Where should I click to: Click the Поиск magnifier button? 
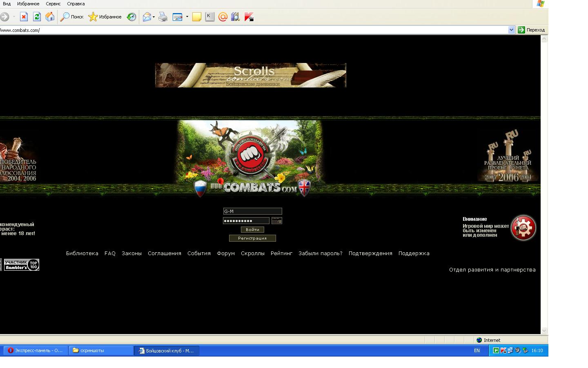(72, 17)
